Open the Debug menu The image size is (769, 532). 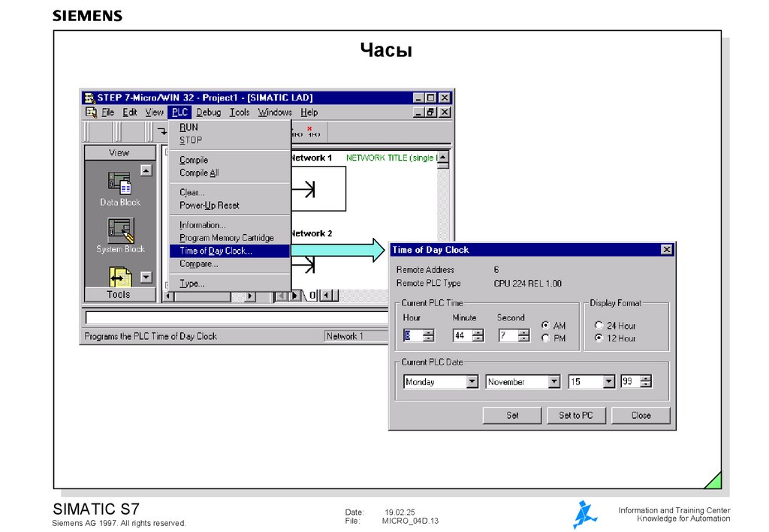pos(209,113)
